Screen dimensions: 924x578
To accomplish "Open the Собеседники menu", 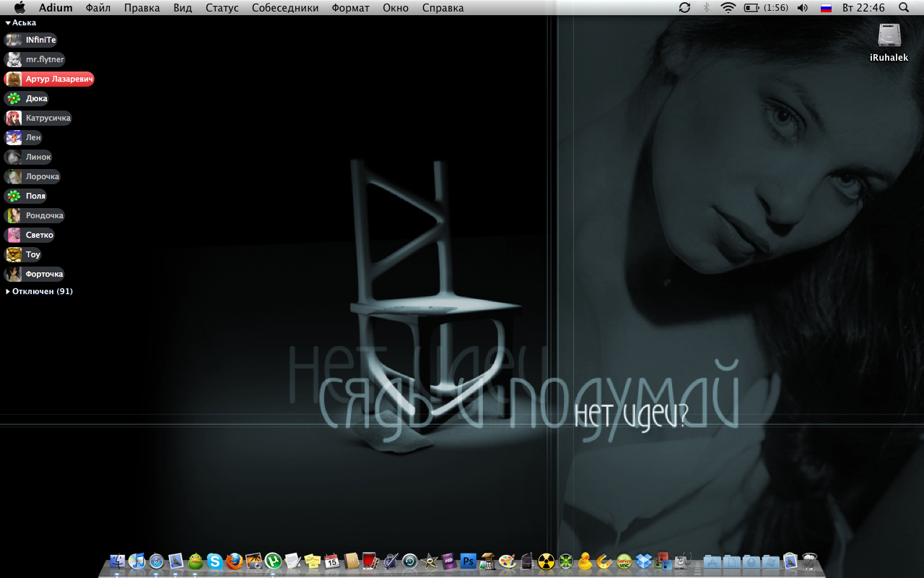I will tap(284, 8).
